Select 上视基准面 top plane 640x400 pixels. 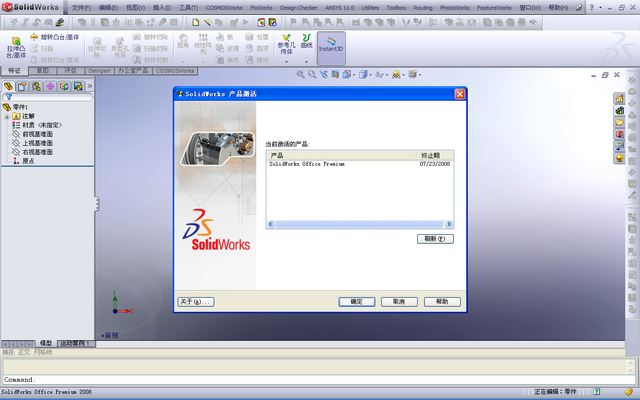coord(33,143)
